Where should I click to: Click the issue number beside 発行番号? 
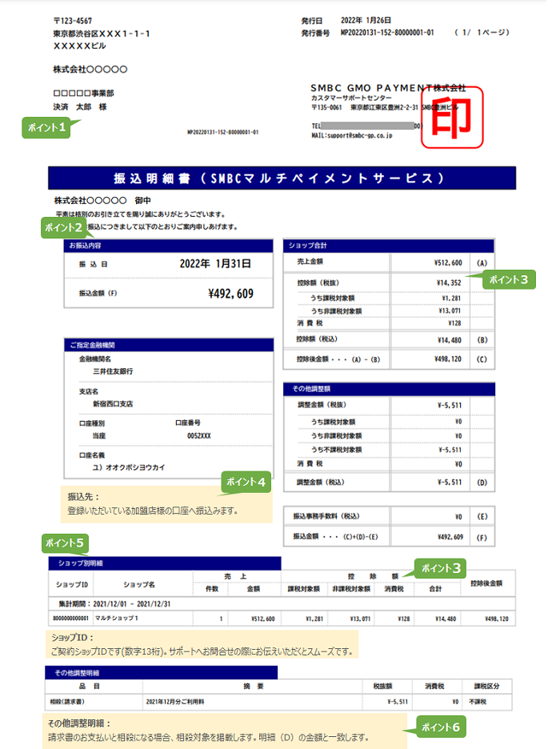(387, 33)
